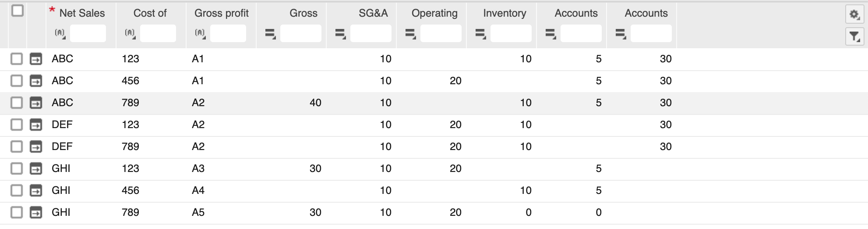Open table settings gear icon
868x229 pixels.
coord(854,14)
